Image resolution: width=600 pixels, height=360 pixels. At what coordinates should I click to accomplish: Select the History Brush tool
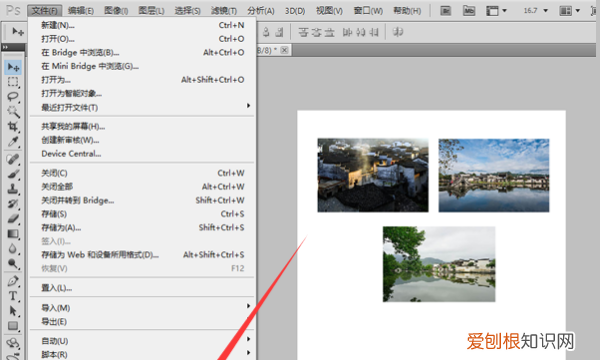tap(13, 204)
